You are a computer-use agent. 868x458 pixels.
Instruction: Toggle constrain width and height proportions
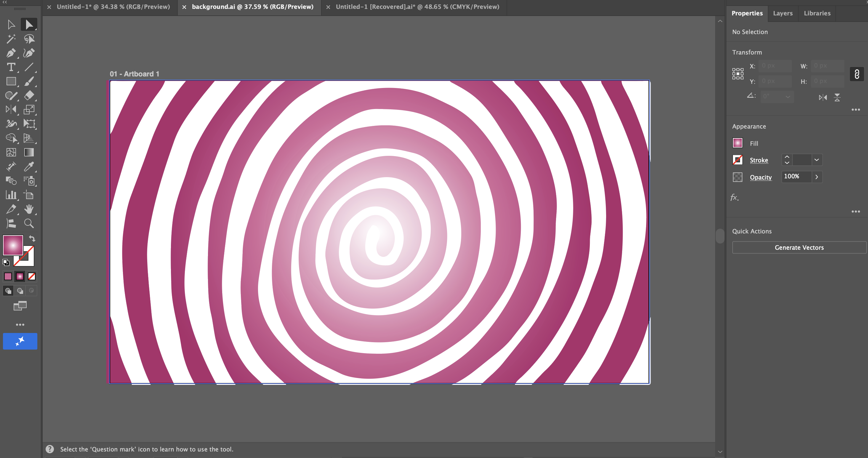coord(856,74)
